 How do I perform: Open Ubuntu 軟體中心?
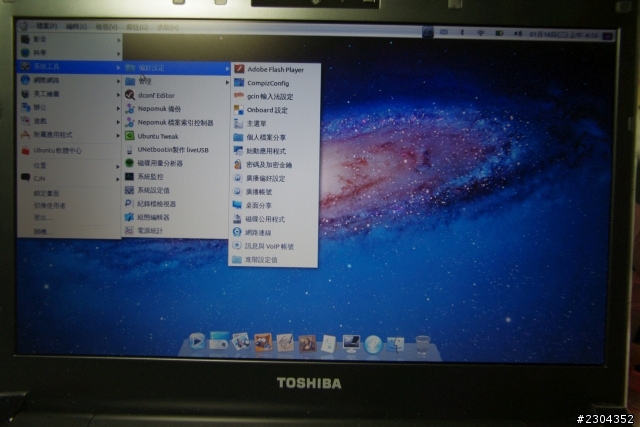[x=70, y=150]
